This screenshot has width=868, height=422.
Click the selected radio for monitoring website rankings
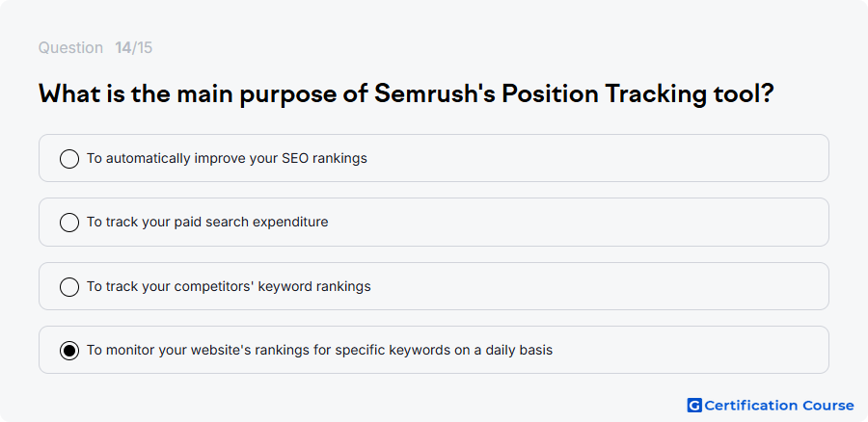coord(69,351)
